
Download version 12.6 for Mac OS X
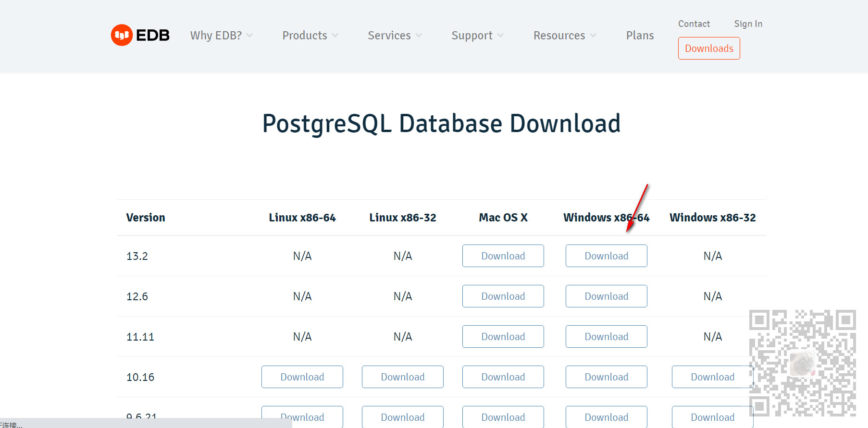point(503,296)
